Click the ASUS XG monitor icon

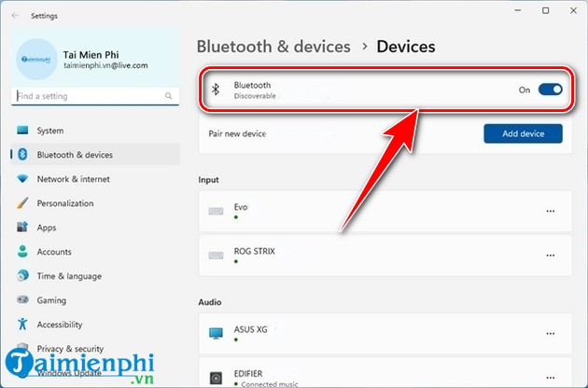tap(216, 333)
